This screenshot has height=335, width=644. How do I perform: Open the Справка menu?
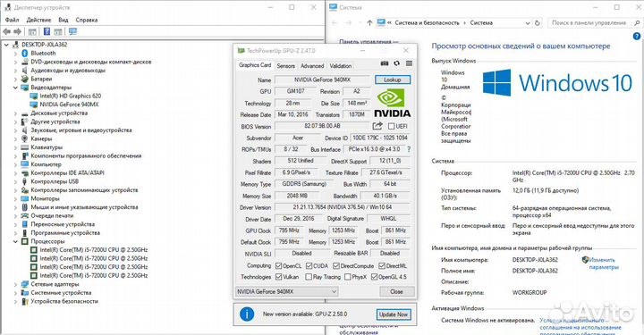click(x=87, y=20)
